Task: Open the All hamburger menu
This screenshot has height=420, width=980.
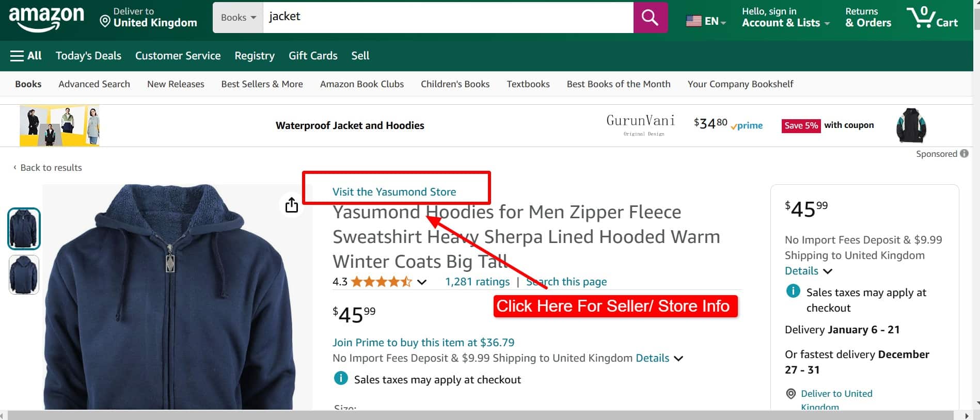Action: pos(26,56)
